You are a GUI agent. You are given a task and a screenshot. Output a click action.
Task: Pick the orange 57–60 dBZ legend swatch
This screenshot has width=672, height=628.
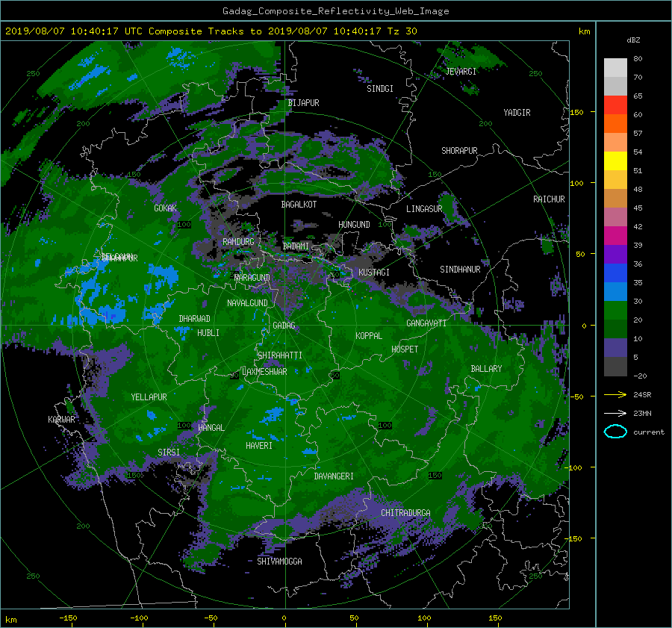coord(615,123)
